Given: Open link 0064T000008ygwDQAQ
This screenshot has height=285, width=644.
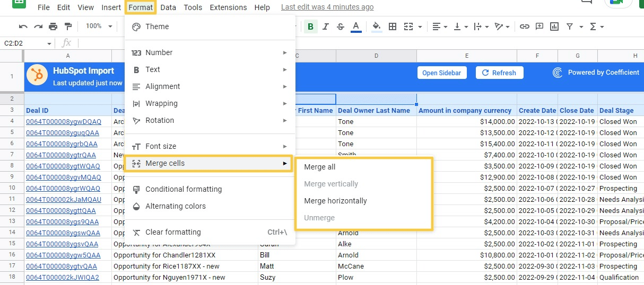Looking at the screenshot, I should click(x=64, y=122).
